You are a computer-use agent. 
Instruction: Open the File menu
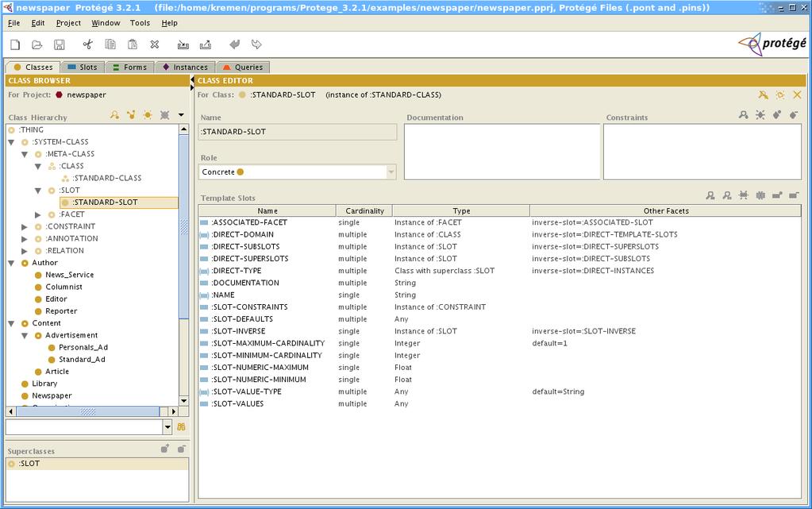(x=14, y=23)
